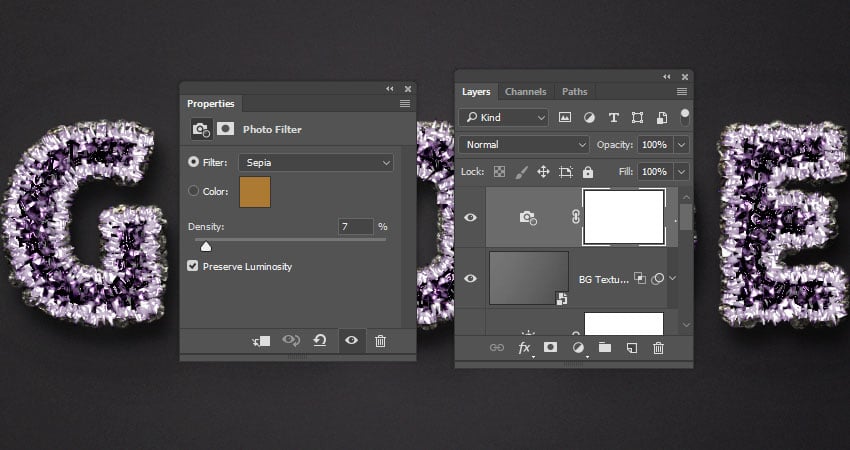Click the Photo Filter layer adjustment thumbnail
Screen dimensions: 850x450
coord(528,218)
